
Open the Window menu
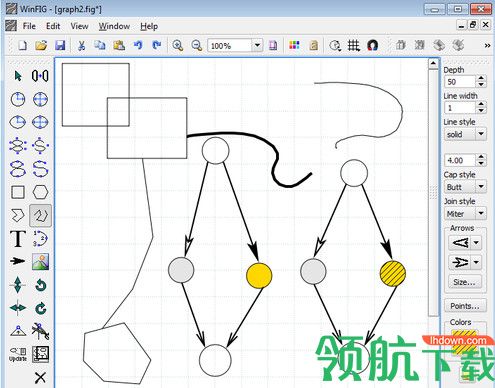pos(114,26)
